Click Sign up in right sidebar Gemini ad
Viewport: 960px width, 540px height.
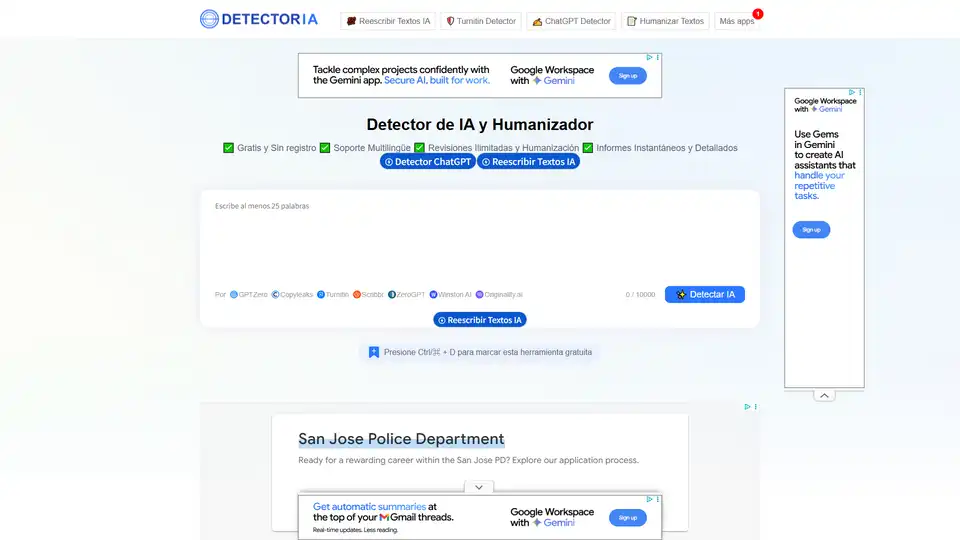pyautogui.click(x=811, y=230)
